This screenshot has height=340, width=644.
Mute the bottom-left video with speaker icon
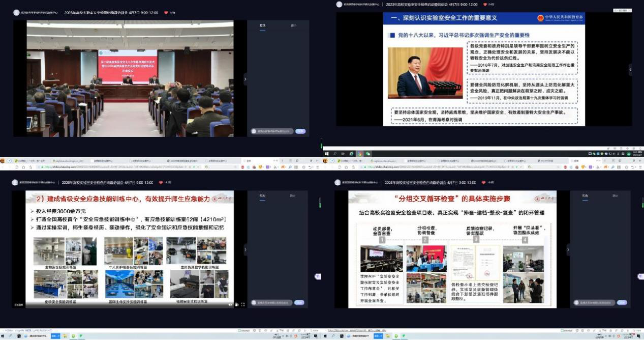tap(230, 304)
